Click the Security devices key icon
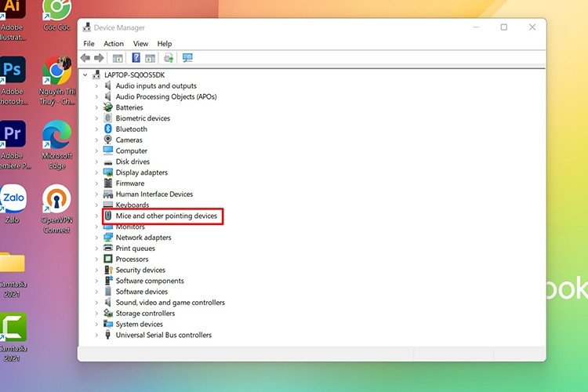 [x=108, y=270]
